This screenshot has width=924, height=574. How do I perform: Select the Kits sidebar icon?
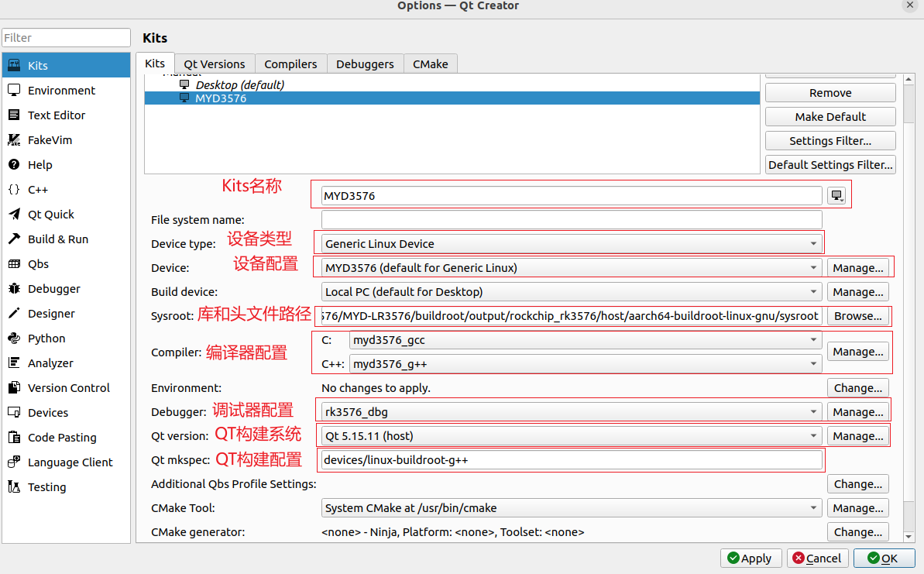click(x=14, y=65)
